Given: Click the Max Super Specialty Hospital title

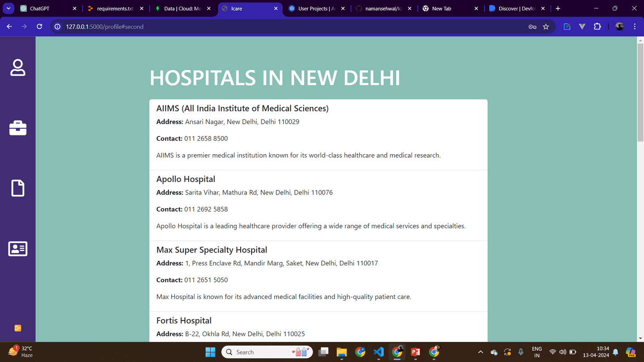Looking at the screenshot, I should coord(212,250).
